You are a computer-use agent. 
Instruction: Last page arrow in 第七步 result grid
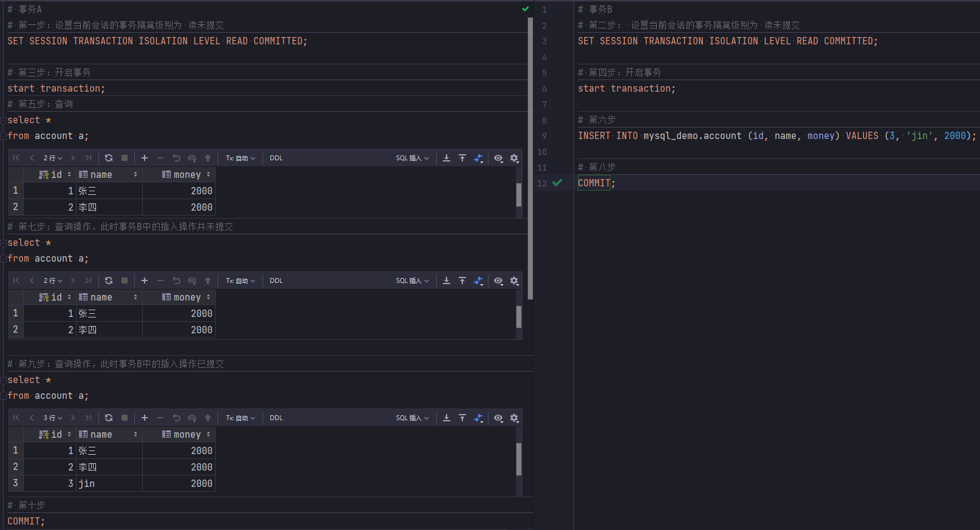coord(89,280)
